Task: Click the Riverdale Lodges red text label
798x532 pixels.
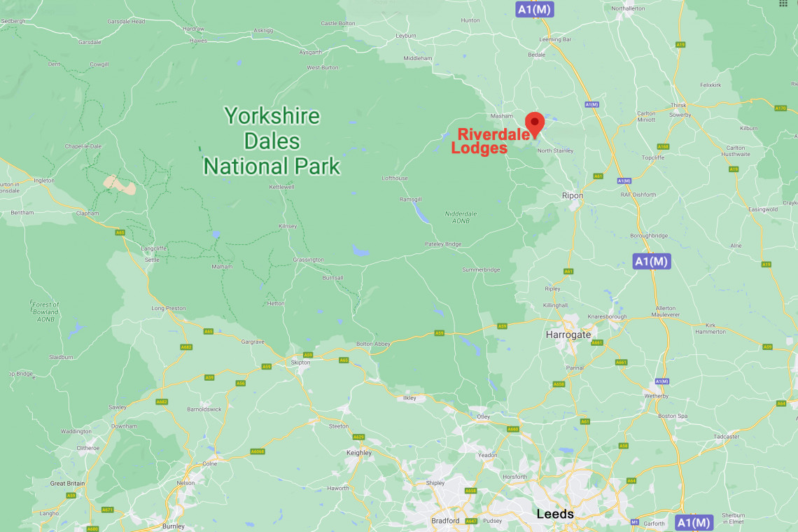Action: pos(489,141)
